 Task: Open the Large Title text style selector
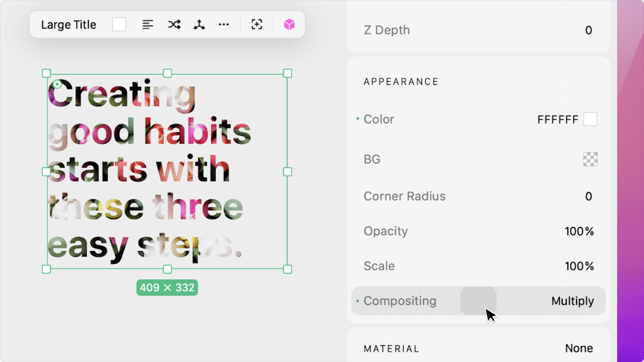[x=68, y=25]
